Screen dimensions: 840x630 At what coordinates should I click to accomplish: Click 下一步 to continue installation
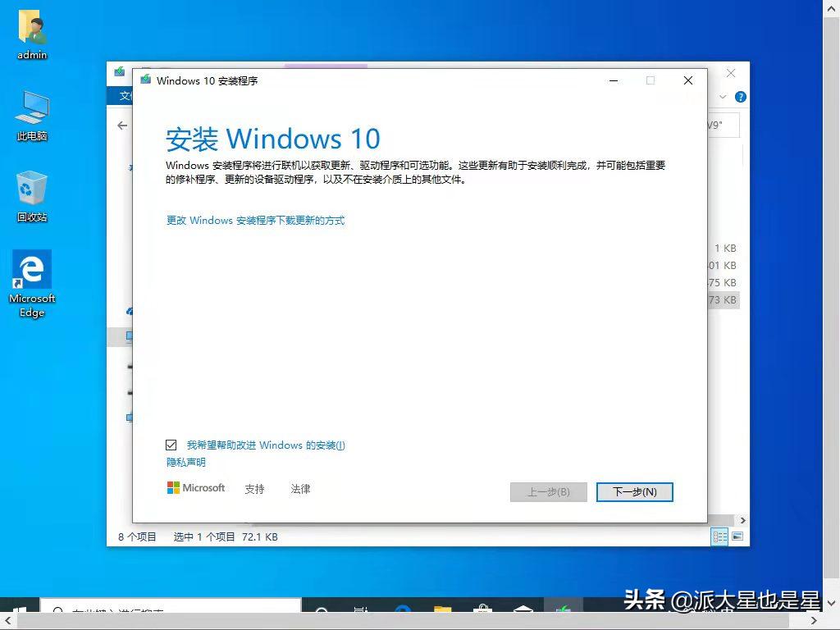coord(634,491)
